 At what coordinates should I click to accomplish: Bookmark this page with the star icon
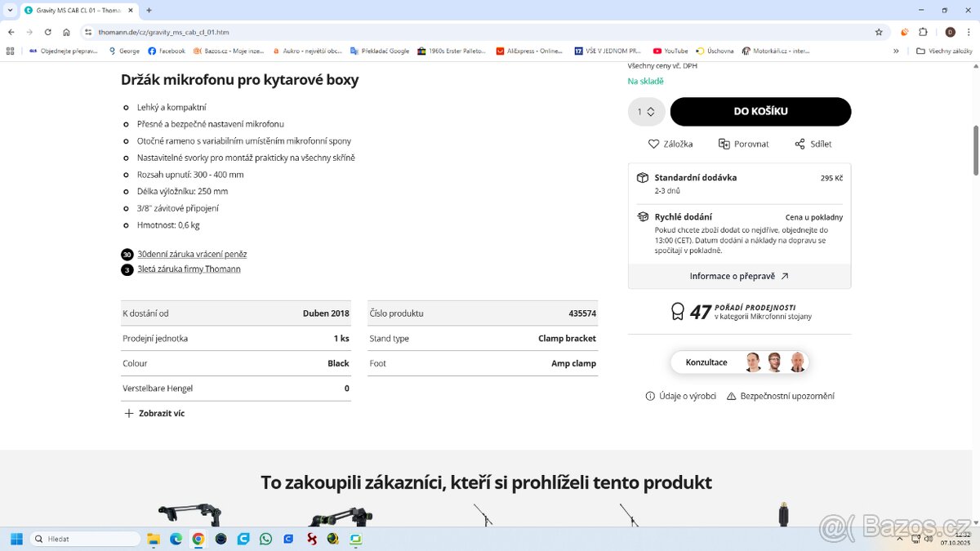pyautogui.click(x=879, y=32)
